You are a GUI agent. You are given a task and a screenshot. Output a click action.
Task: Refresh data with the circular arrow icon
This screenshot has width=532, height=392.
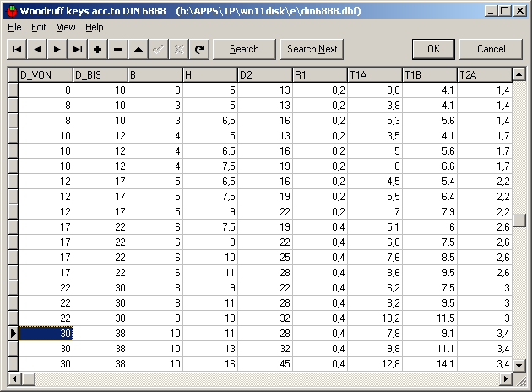199,49
